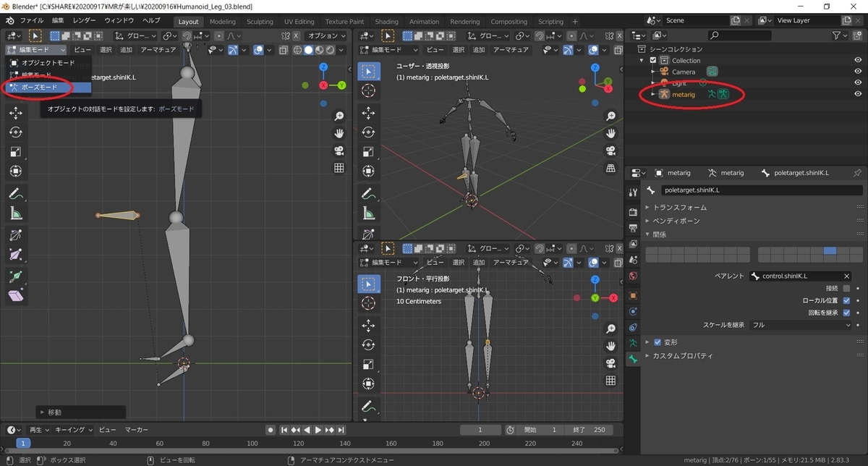Activate the Measure tool in left viewport
Screen dimensions: 868x466
16,213
